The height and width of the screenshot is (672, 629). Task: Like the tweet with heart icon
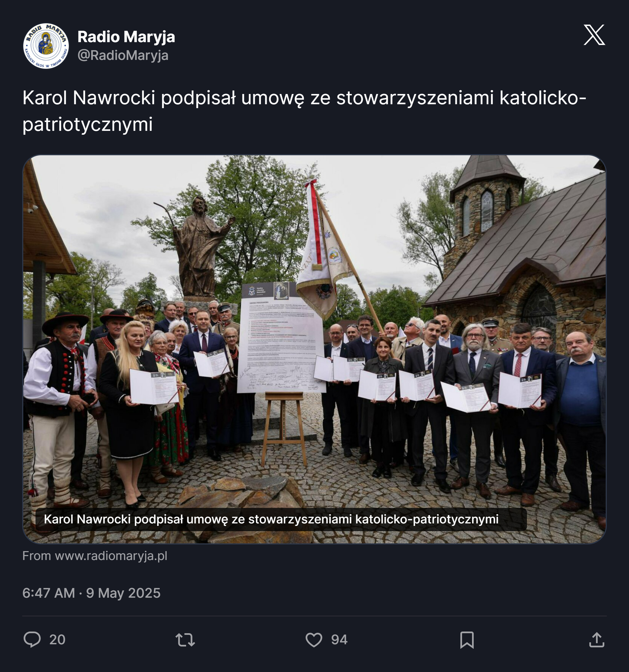coord(314,640)
